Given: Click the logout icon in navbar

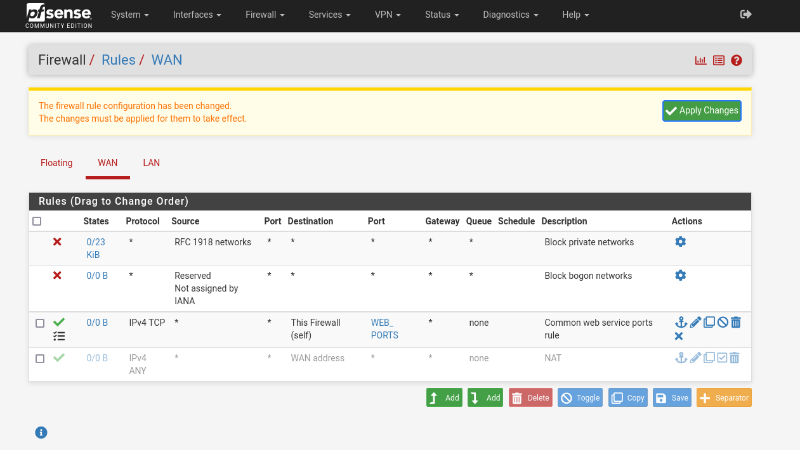Looking at the screenshot, I should [745, 14].
